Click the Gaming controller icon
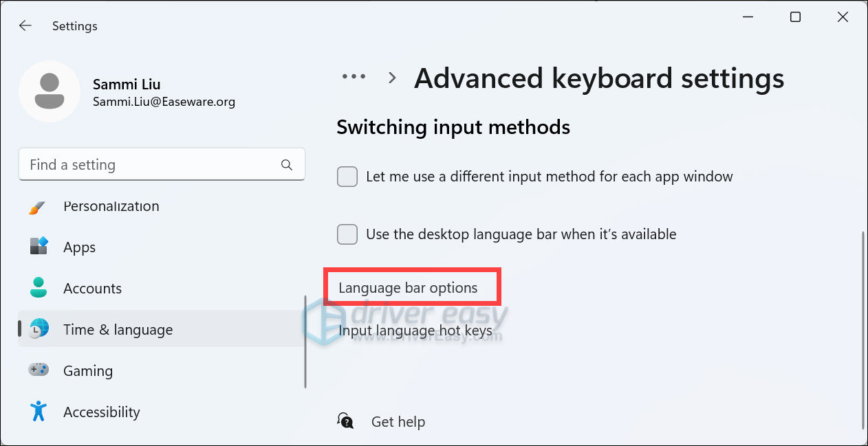The image size is (868, 446). [39, 370]
